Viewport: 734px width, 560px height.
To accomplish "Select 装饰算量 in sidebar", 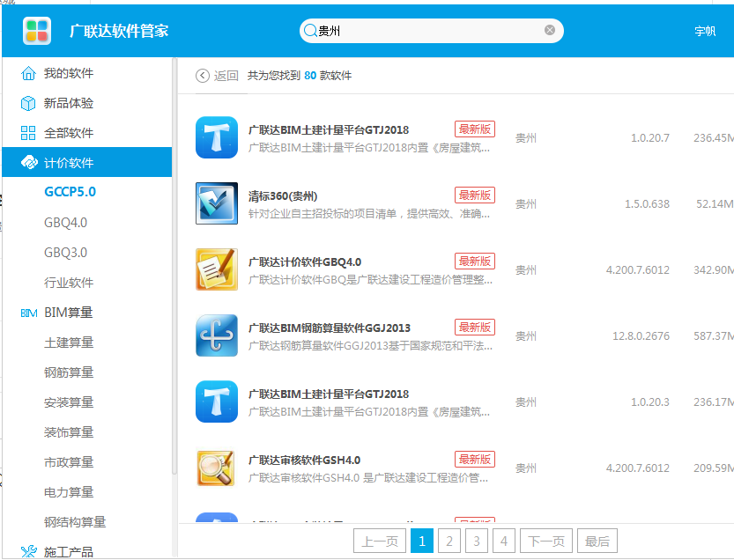I will (69, 432).
